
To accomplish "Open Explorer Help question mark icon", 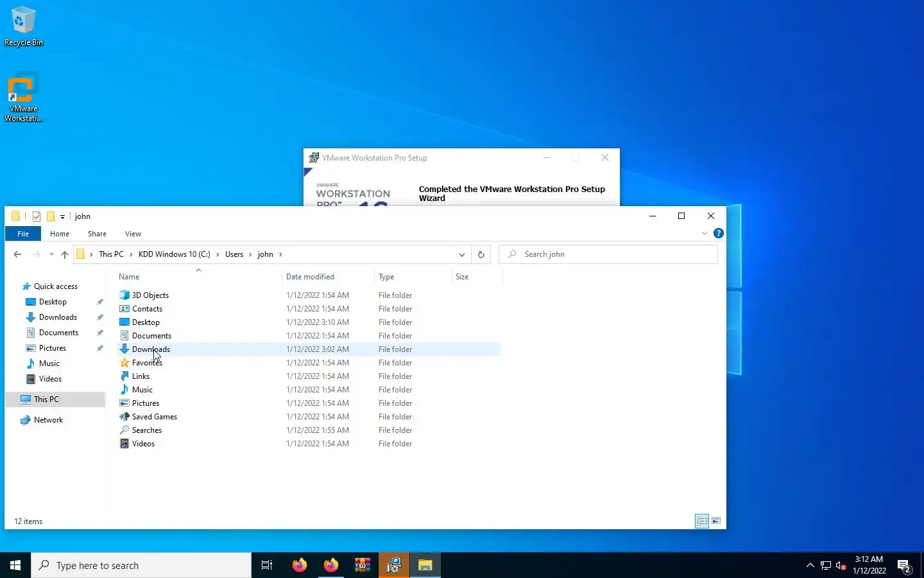I will pyautogui.click(x=719, y=233).
